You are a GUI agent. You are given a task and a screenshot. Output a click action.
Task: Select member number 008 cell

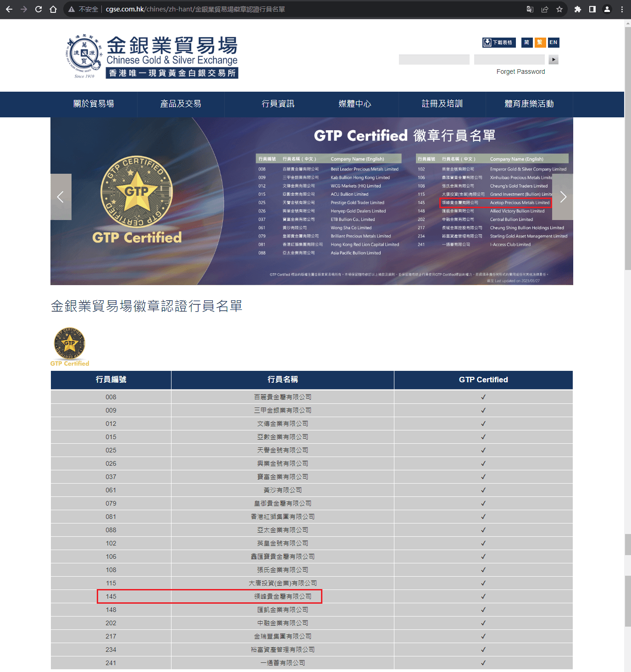(111, 397)
